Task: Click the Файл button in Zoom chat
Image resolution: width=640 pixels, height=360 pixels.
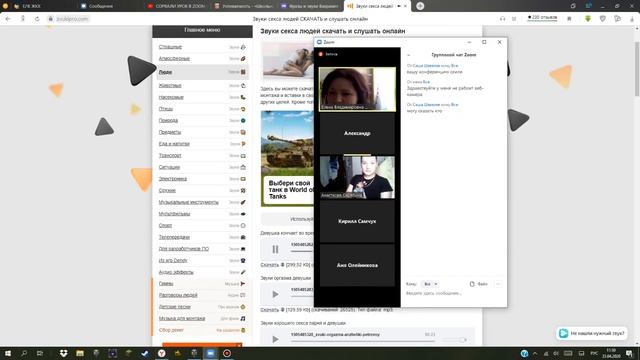Action: 479,284
